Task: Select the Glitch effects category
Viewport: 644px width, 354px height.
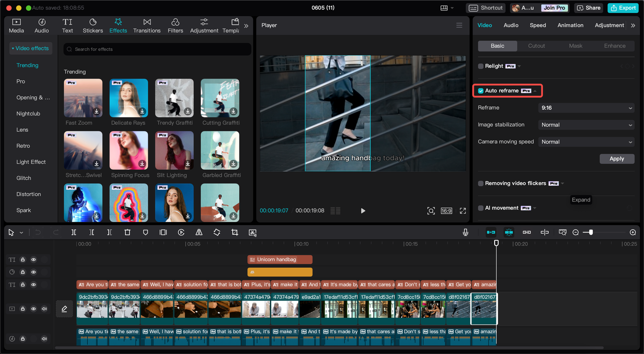Action: (x=24, y=178)
